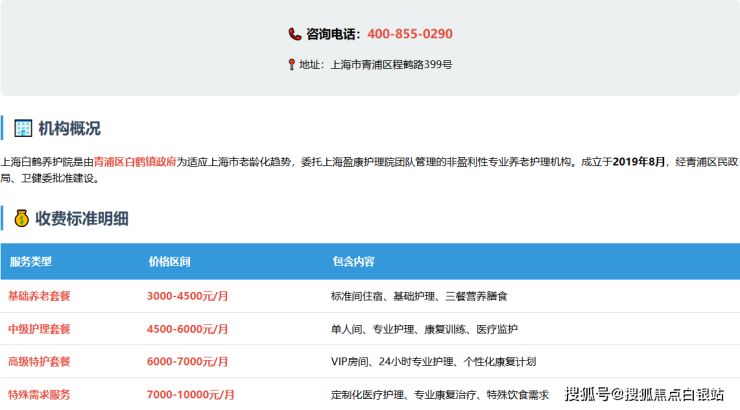Click the 服务类型 column header
The height and width of the screenshot is (410, 740).
click(x=30, y=262)
